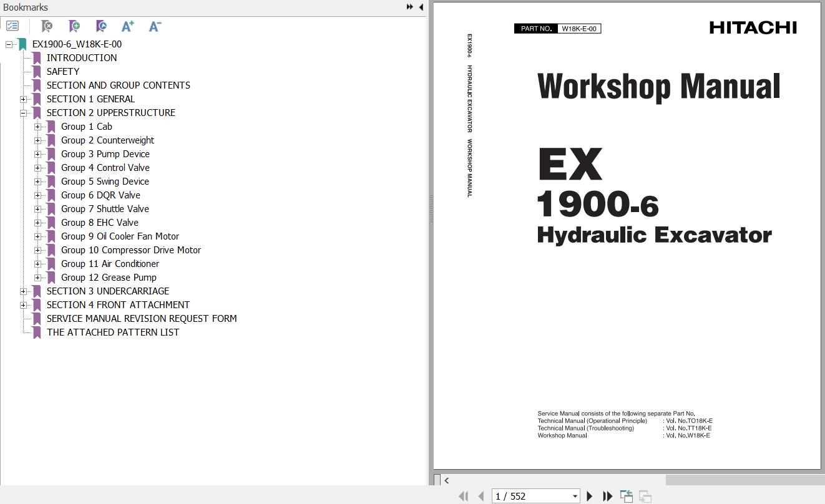Click the add new bookmark icon
The height and width of the screenshot is (504, 825).
pos(74,26)
